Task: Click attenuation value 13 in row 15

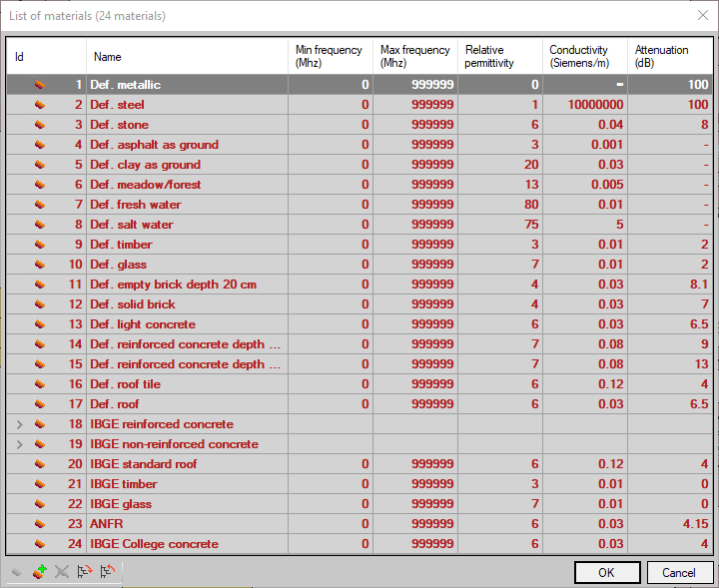Action: 702,364
